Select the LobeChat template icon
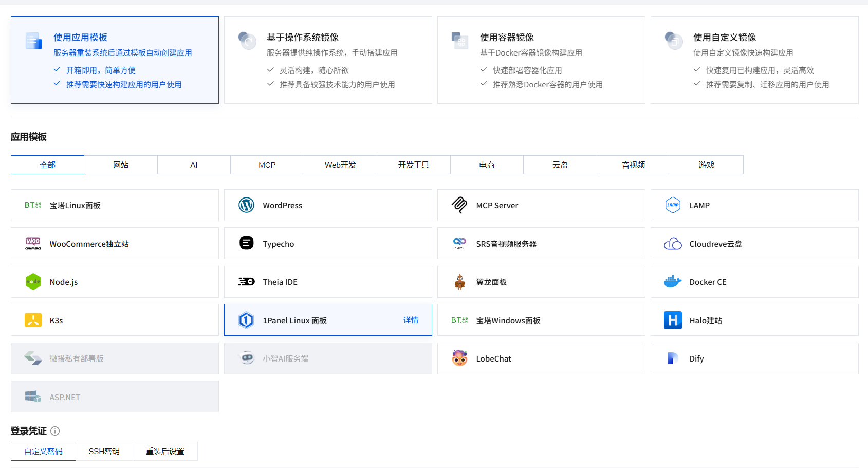This screenshot has width=868, height=468. [459, 358]
